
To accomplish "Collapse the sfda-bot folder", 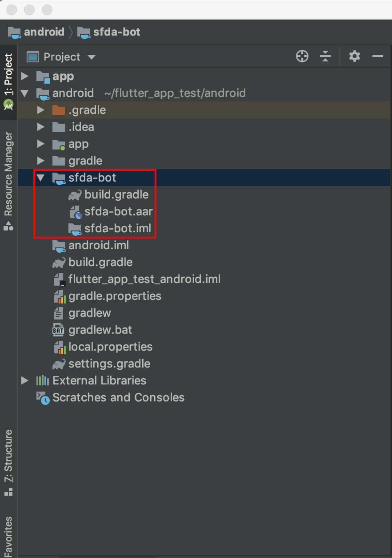I will pos(41,178).
